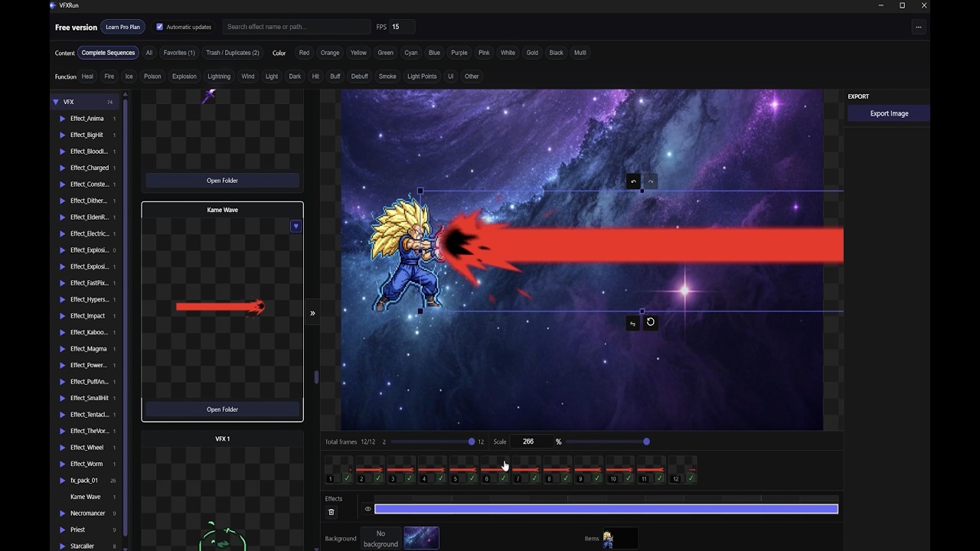Expand the Starcaller folder
Screen dimensions: 980x551
click(x=62, y=546)
